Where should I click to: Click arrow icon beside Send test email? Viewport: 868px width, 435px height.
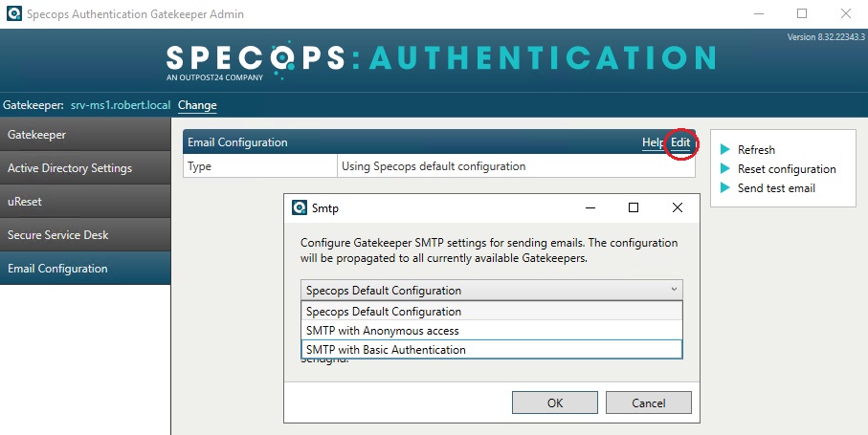(x=725, y=187)
